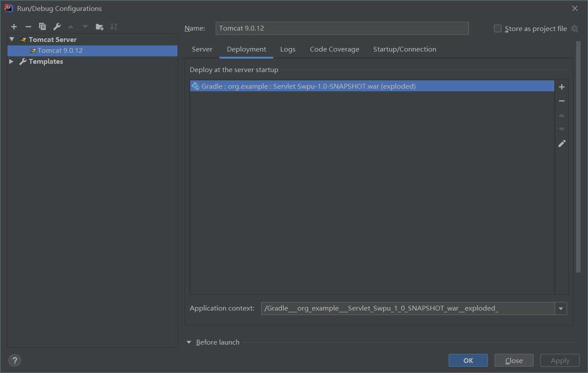Open the help question mark
This screenshot has height=373, width=588.
tap(14, 360)
